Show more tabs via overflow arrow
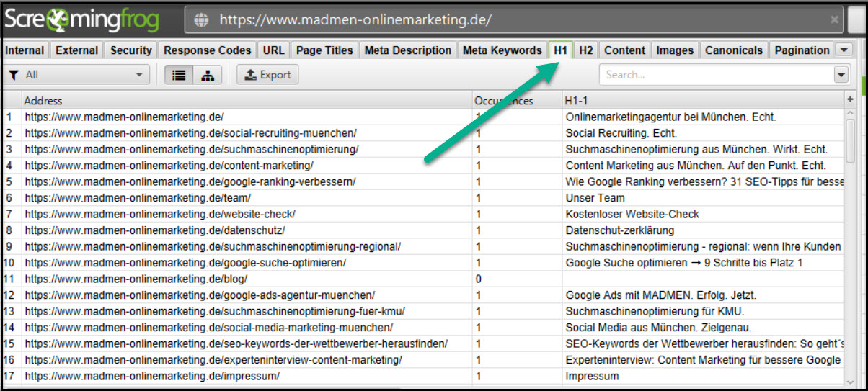 coord(844,50)
